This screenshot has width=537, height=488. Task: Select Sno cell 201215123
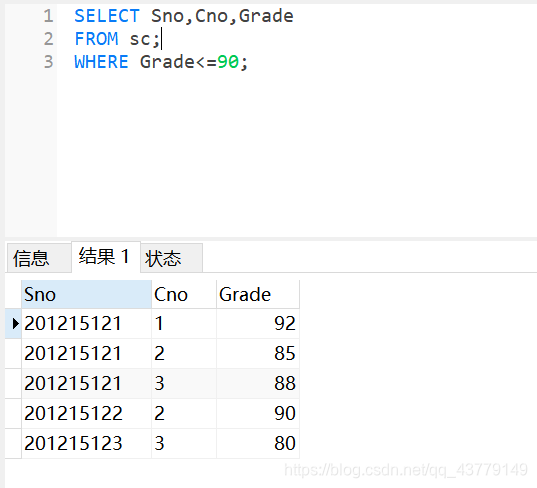coord(86,443)
